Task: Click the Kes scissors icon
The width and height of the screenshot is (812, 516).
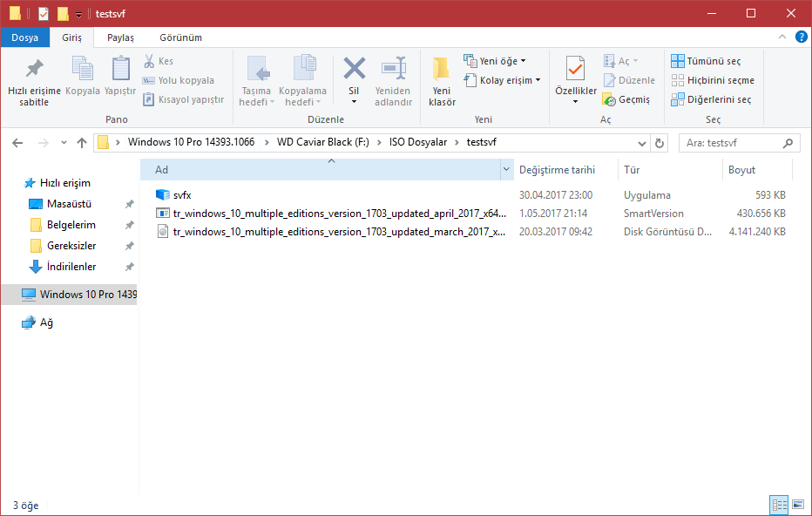Action: coord(149,61)
